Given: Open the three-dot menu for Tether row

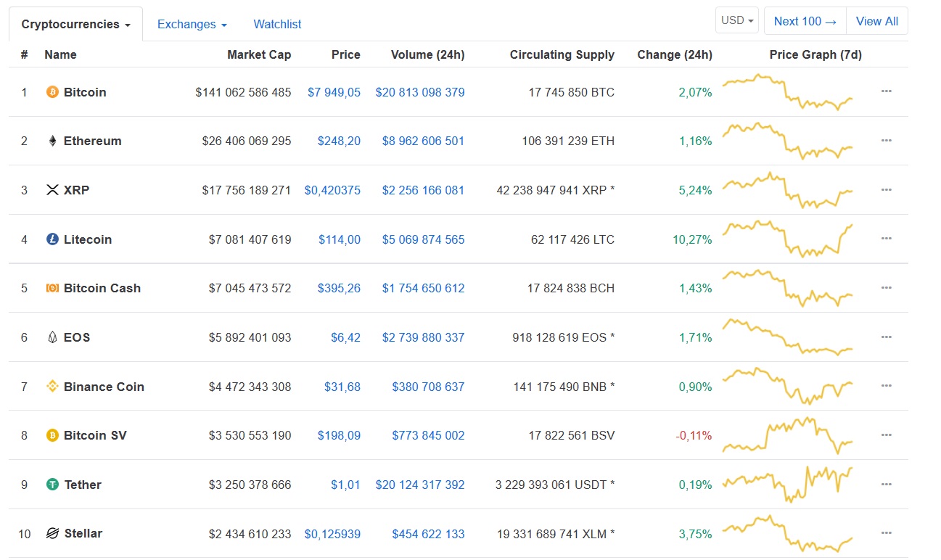Looking at the screenshot, I should coord(886,484).
